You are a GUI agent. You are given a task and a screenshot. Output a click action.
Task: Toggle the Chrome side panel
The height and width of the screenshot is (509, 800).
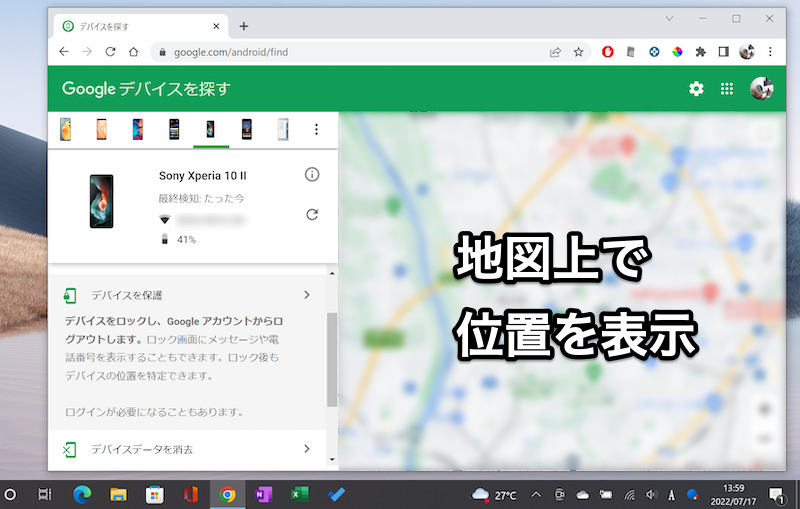(x=722, y=52)
